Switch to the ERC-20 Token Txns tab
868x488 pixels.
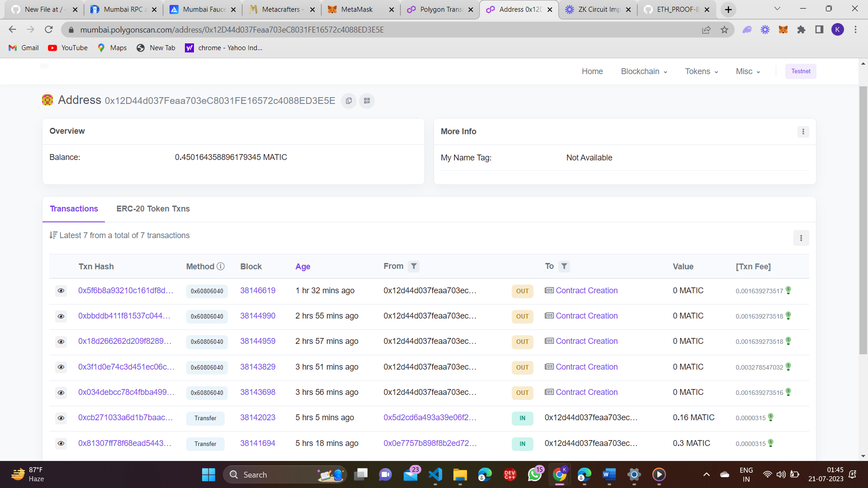pos(153,209)
